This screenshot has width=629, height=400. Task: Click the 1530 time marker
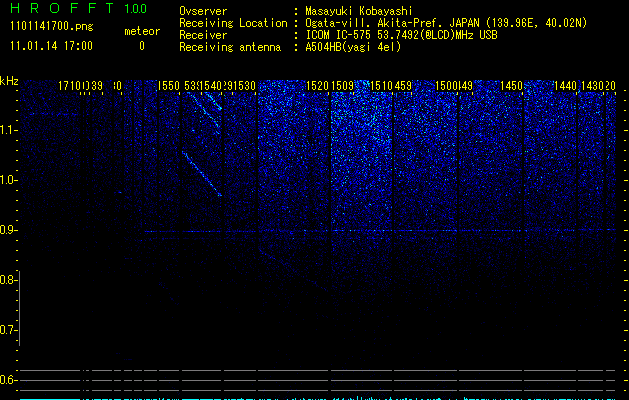244,85
